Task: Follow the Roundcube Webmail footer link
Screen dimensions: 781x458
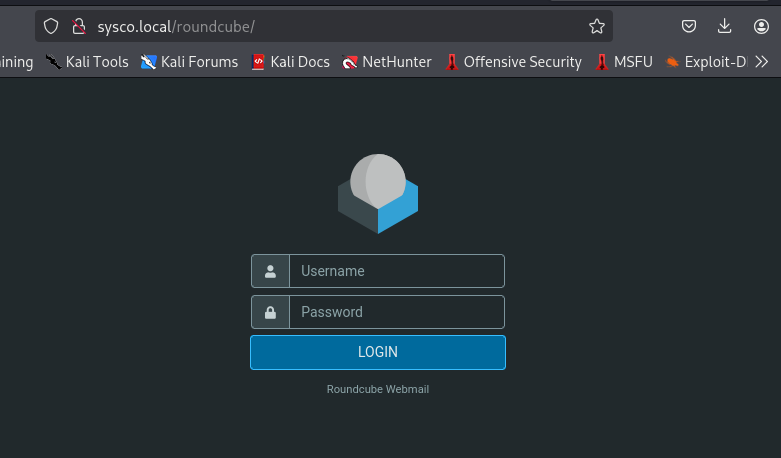Action: 377,389
